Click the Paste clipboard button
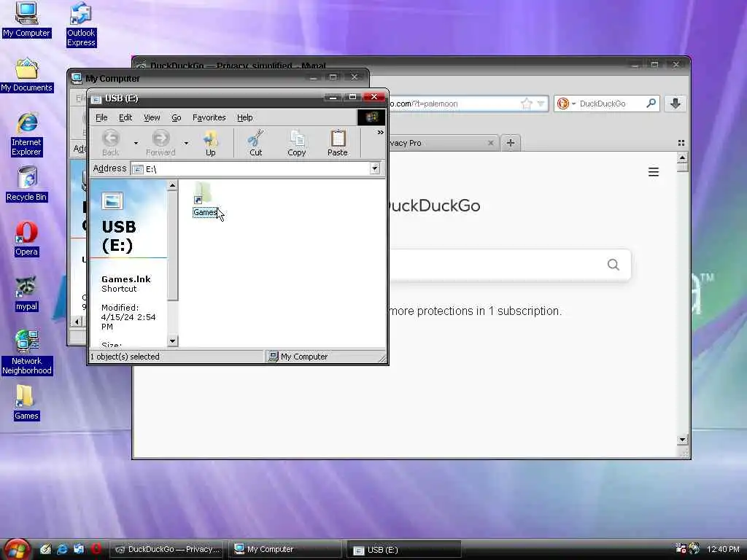 pos(337,143)
